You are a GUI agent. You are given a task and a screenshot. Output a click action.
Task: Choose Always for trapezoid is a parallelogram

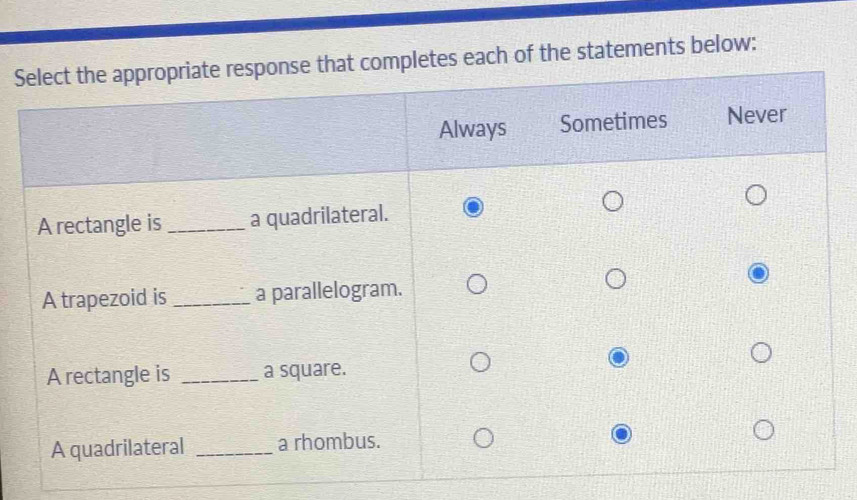pos(476,286)
